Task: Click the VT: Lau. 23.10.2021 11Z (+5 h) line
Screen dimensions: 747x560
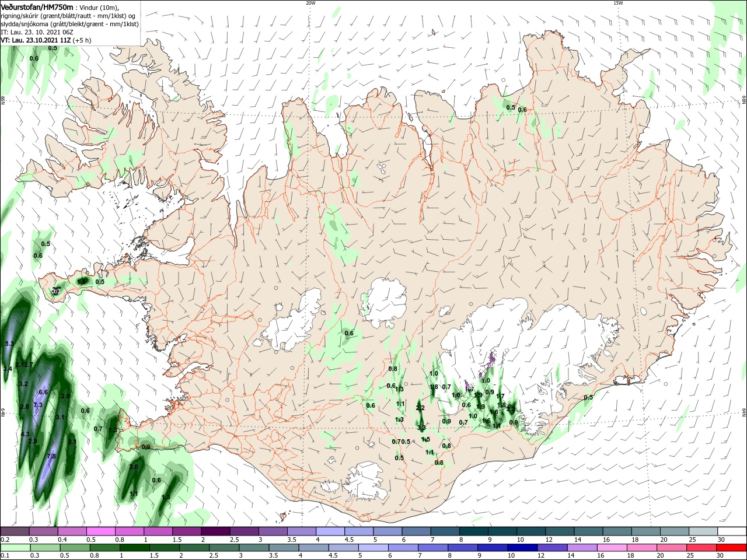Action: pyautogui.click(x=46, y=40)
